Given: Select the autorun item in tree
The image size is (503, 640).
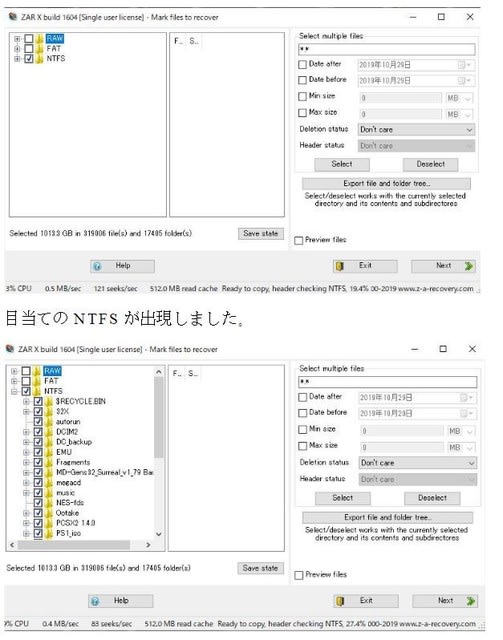Looking at the screenshot, I should click(x=68, y=422).
